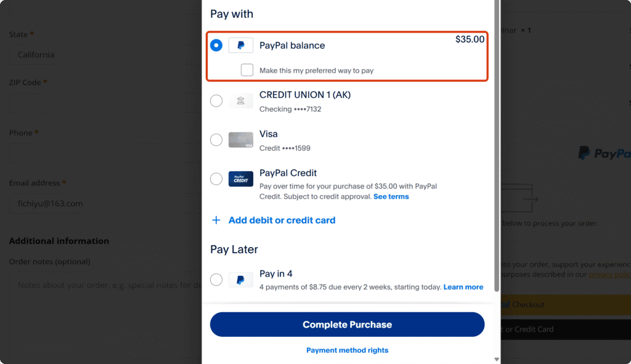The width and height of the screenshot is (631, 364).
Task: Choose the Pay in 4 radio button
Action: point(216,280)
